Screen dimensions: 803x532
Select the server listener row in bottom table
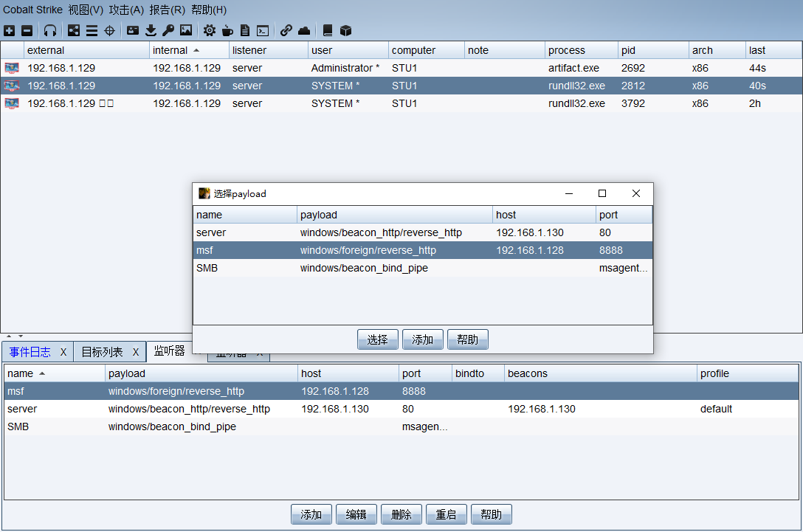[401, 409]
